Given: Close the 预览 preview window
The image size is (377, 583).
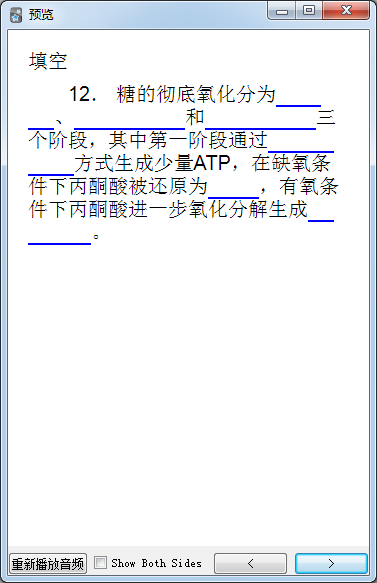Looking at the screenshot, I should click(x=346, y=11).
